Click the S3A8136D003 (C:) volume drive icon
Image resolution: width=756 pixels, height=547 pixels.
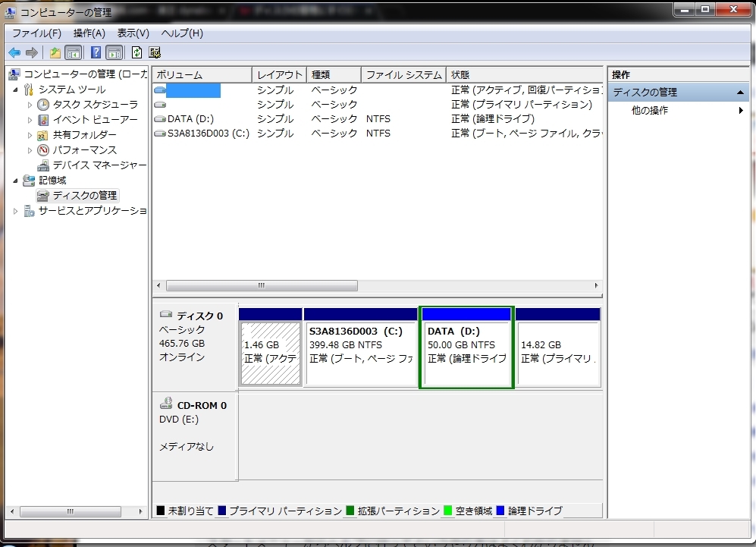pyautogui.click(x=160, y=133)
